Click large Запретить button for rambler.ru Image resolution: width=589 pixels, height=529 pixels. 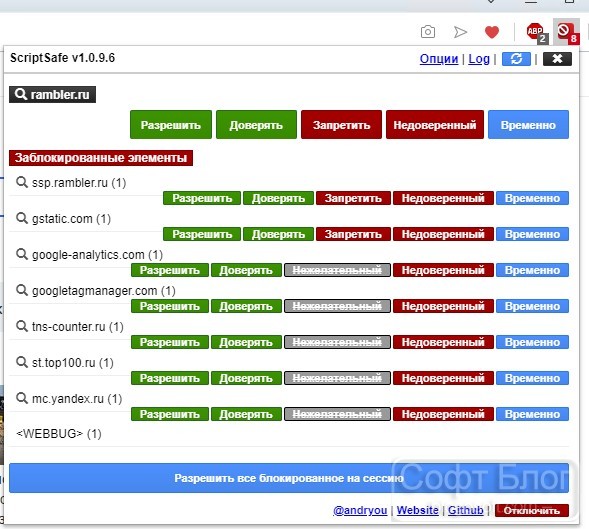tap(341, 125)
